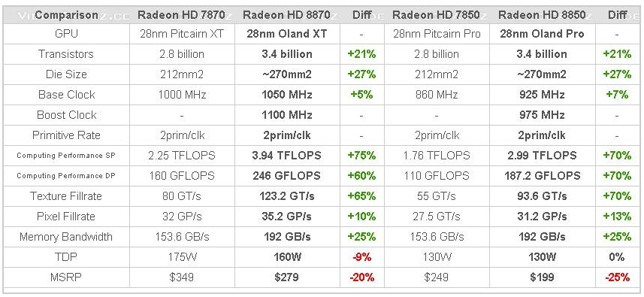Select the 28nm Pitcairn Pro cell
Viewport: 644px width, 297px height.
click(x=436, y=34)
